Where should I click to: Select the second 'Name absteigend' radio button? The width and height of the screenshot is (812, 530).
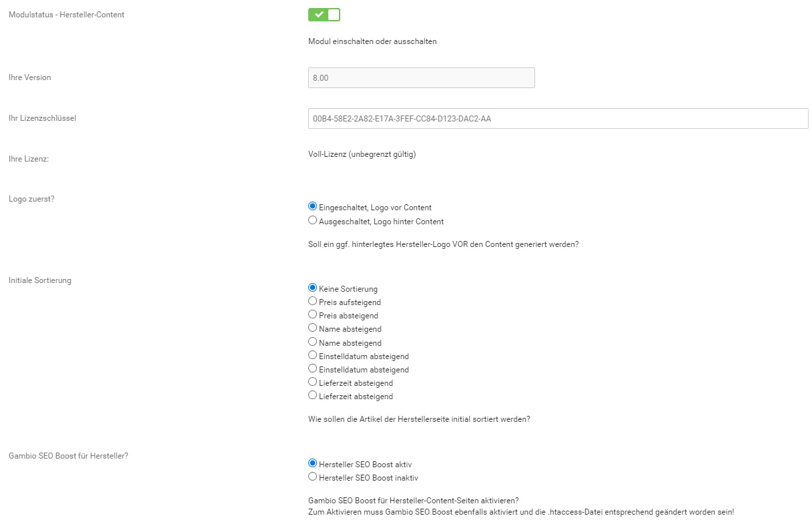[312, 342]
